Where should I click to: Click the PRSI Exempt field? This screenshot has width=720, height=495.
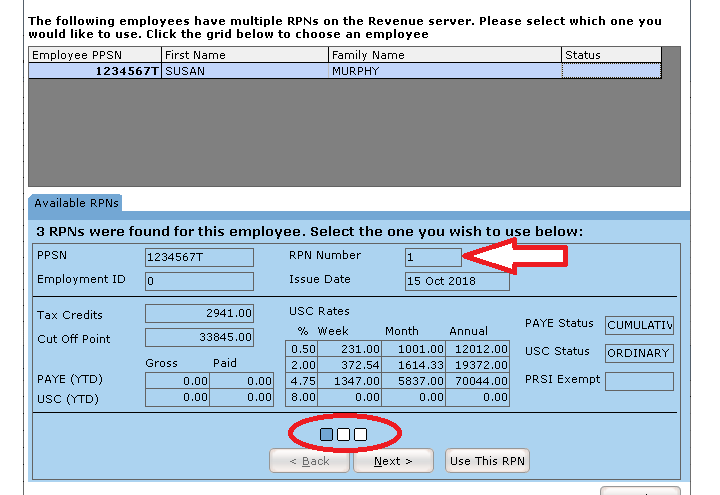[639, 381]
